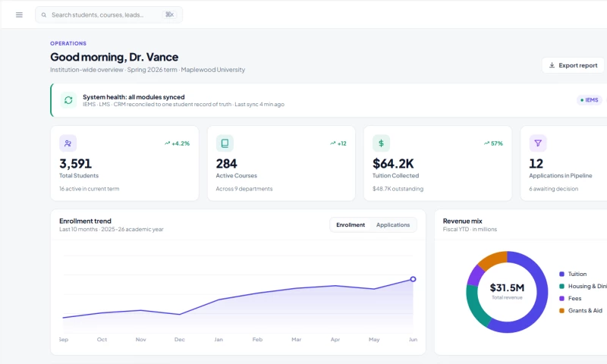Click the system health sync icon

coord(68,100)
